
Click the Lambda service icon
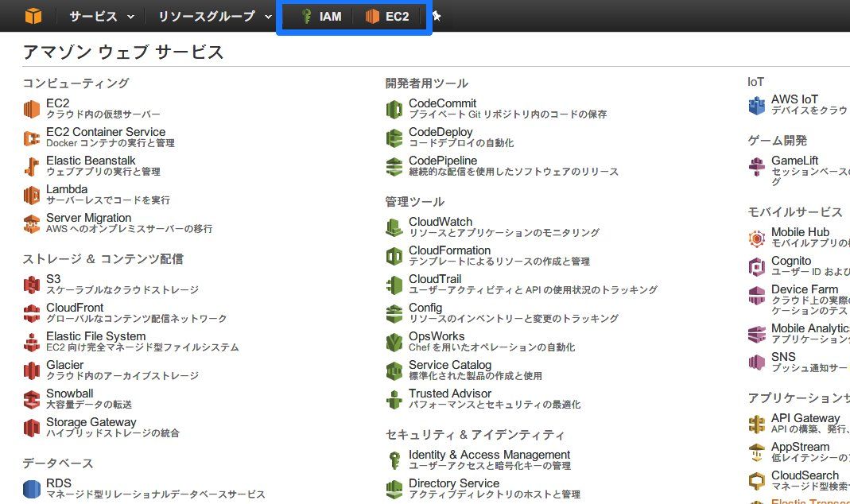click(x=32, y=195)
